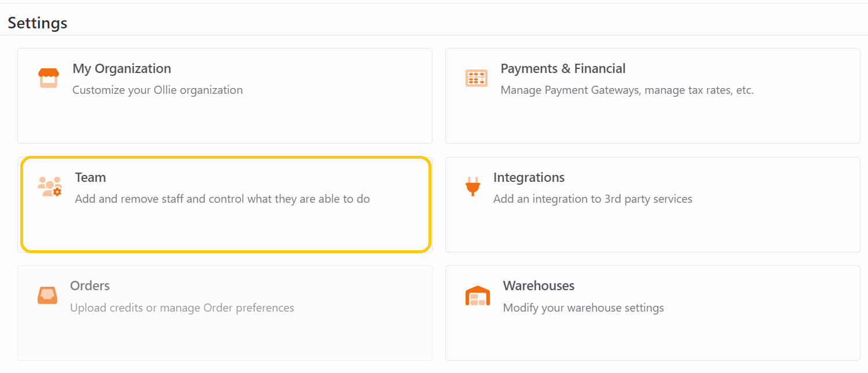Click the My Organization storefront icon
Screen dimensions: 868x373
pos(49,78)
